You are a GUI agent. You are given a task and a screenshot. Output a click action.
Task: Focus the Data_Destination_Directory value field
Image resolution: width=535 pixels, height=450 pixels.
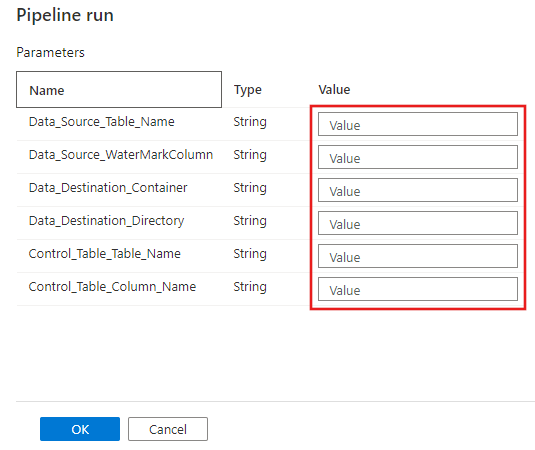click(x=418, y=223)
